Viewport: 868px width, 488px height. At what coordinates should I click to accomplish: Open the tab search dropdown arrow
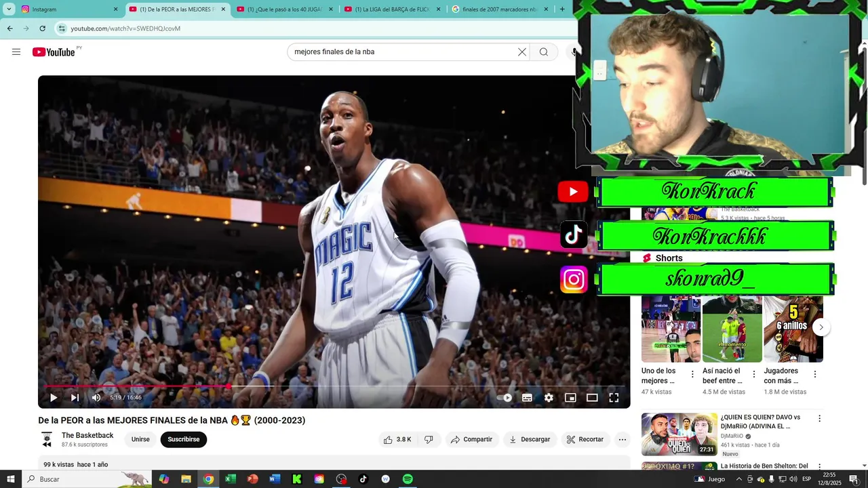coord(9,9)
